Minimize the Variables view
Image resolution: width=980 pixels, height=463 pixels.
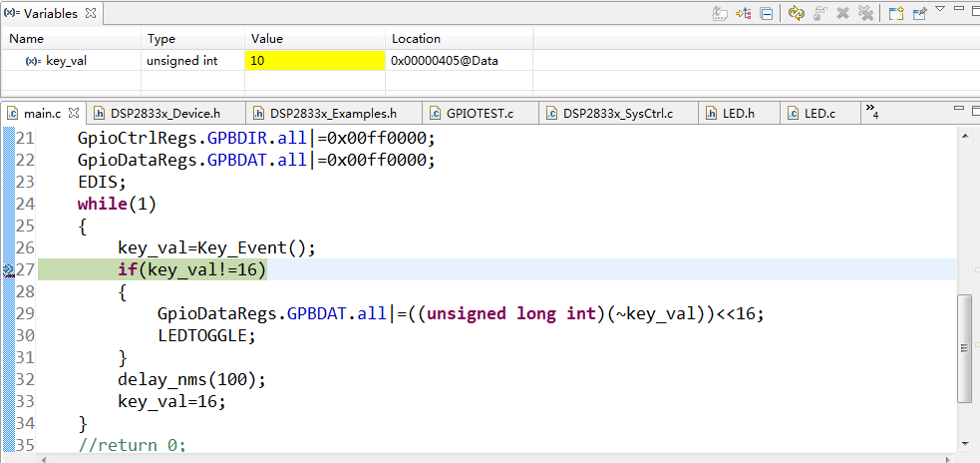coord(959,9)
